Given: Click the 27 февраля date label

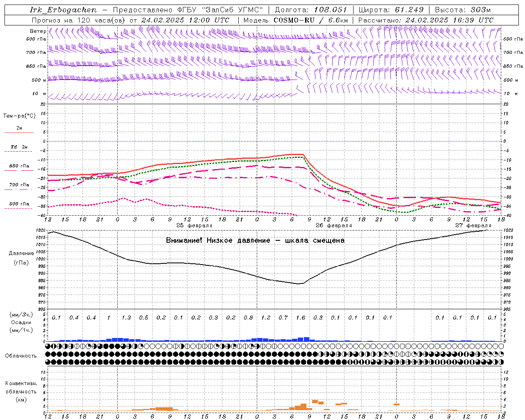Looking at the screenshot, I should (473, 226).
